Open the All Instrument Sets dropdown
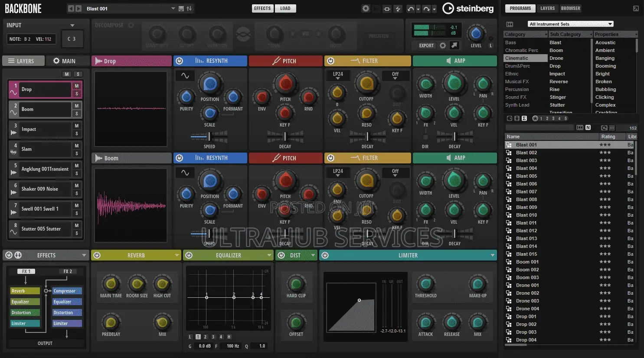The height and width of the screenshot is (358, 644). tap(570, 24)
